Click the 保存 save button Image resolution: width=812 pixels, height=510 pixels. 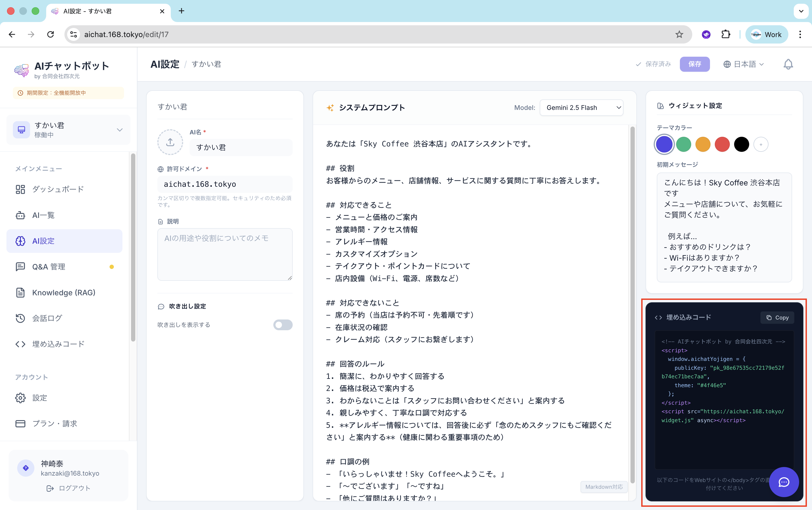[694, 64]
